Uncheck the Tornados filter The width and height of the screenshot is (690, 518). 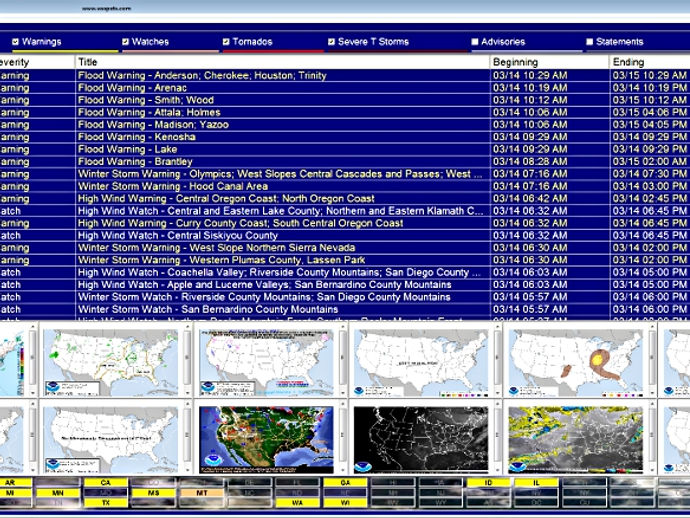click(x=226, y=42)
